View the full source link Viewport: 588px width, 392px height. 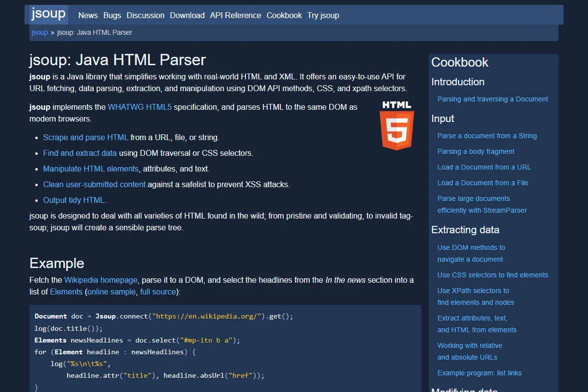click(x=158, y=292)
